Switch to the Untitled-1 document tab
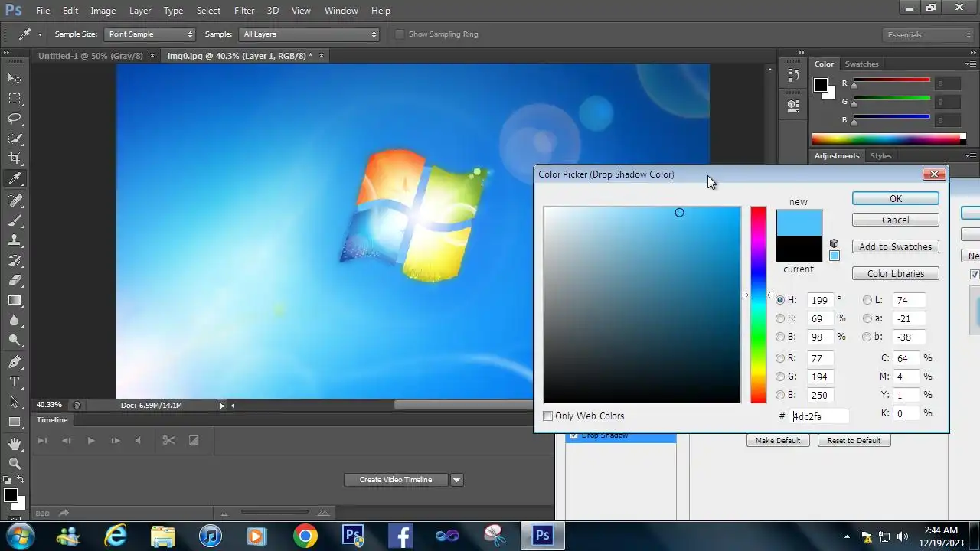 click(x=90, y=56)
